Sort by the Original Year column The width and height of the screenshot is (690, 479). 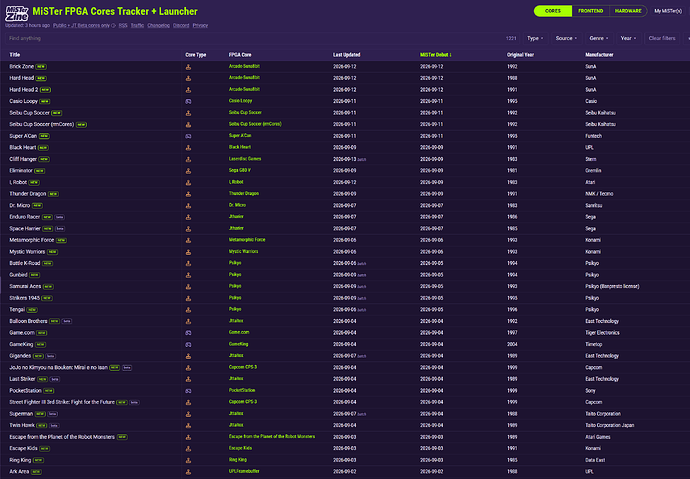520,55
